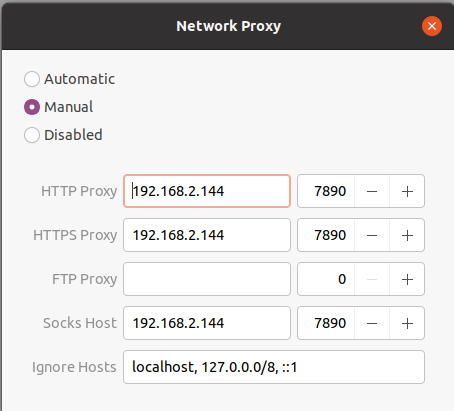Click the HTTPS Proxy address field
This screenshot has width=454, height=411.
207,235
